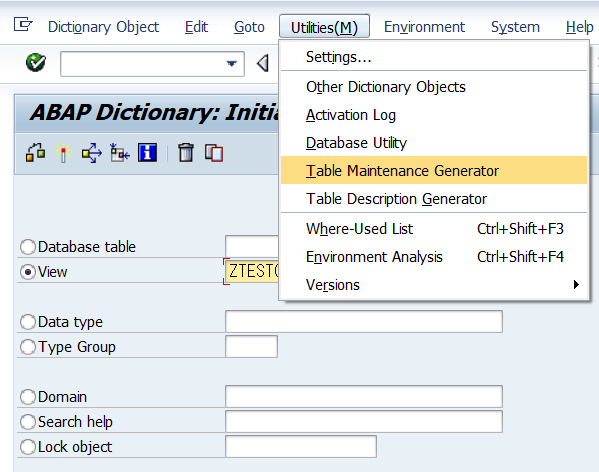
Task: Click the Utilities(M) menu
Action: tap(324, 27)
